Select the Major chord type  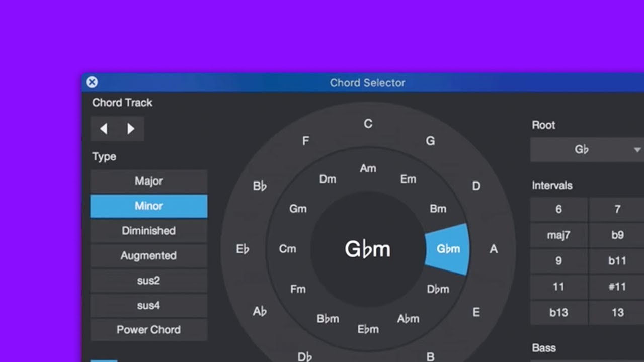(x=148, y=181)
